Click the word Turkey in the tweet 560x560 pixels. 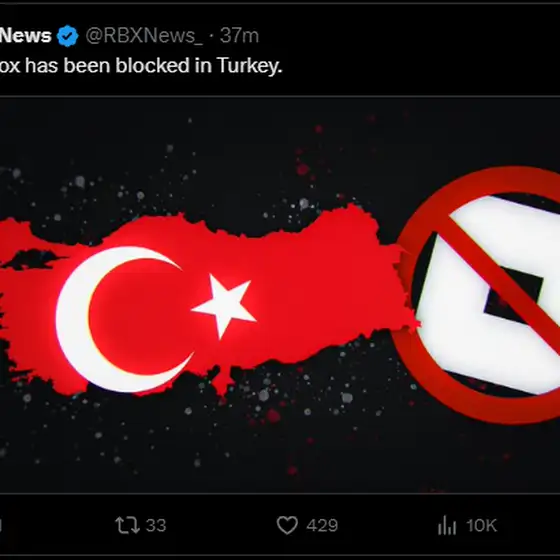click(249, 66)
